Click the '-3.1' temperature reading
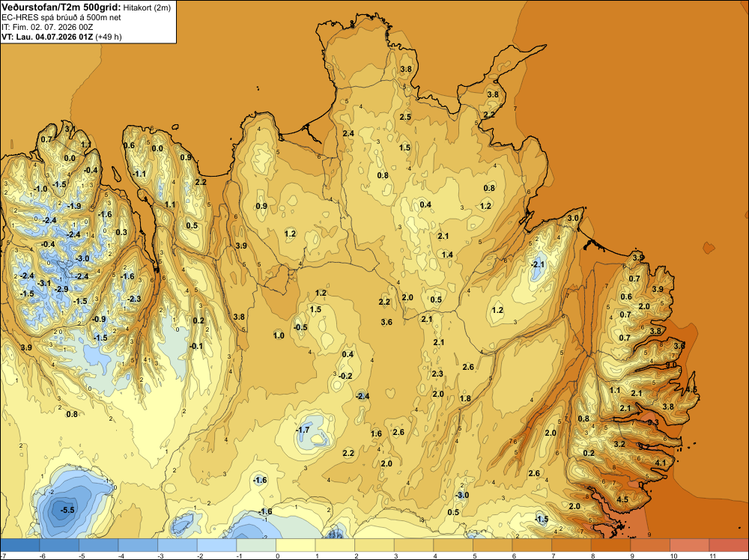 [x=44, y=283]
